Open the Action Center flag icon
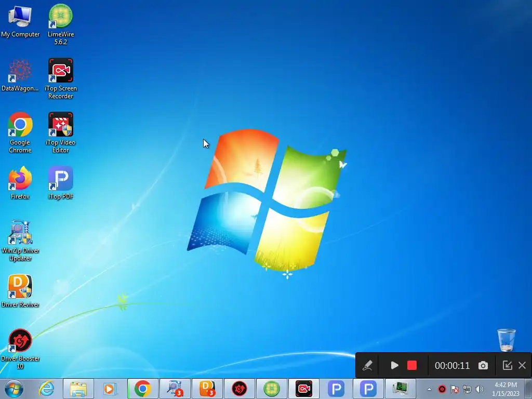This screenshot has height=399, width=532. (x=455, y=389)
